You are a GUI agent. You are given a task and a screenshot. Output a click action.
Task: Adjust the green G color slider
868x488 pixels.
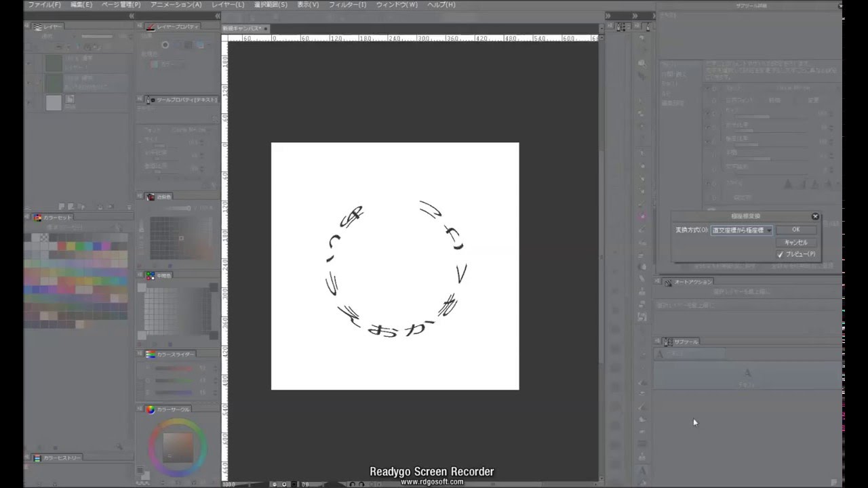point(174,380)
